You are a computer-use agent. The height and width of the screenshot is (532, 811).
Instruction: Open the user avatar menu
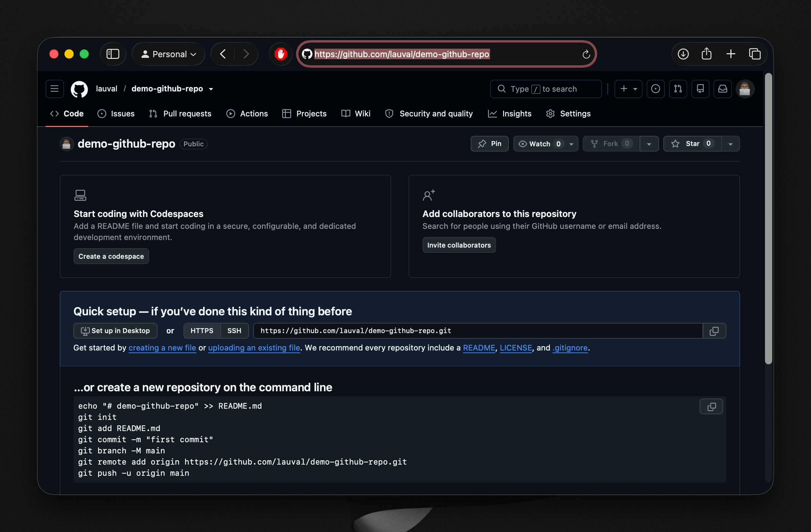point(745,89)
